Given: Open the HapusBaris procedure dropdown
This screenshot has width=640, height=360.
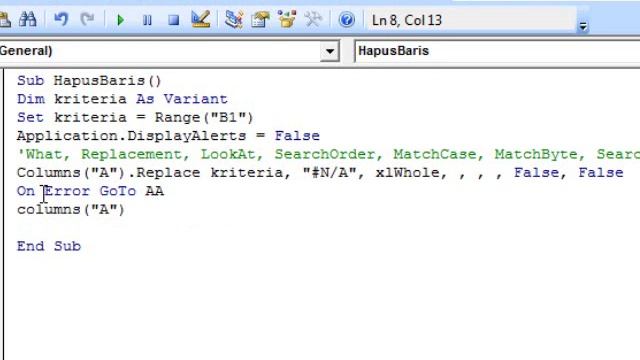Looking at the screenshot, I should click(x=497, y=51).
